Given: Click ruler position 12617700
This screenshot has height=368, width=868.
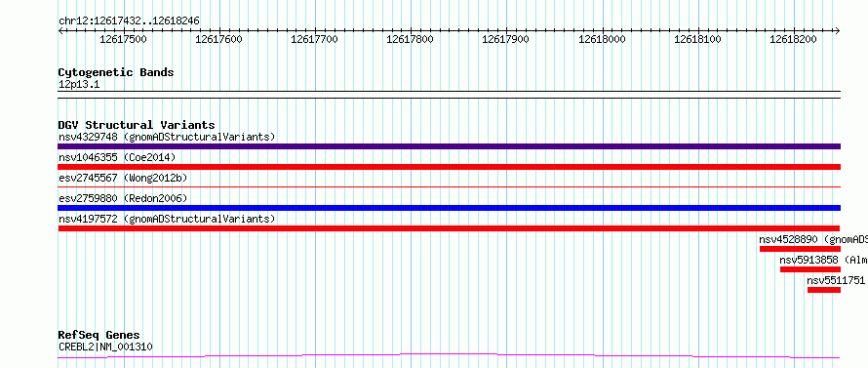Looking at the screenshot, I should [x=314, y=39].
